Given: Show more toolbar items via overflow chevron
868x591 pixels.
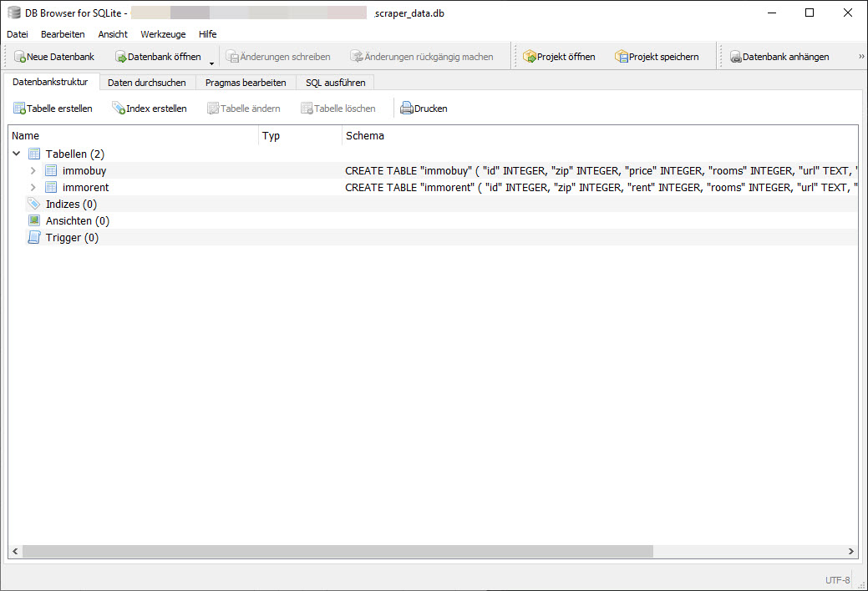Looking at the screenshot, I should point(861,57).
